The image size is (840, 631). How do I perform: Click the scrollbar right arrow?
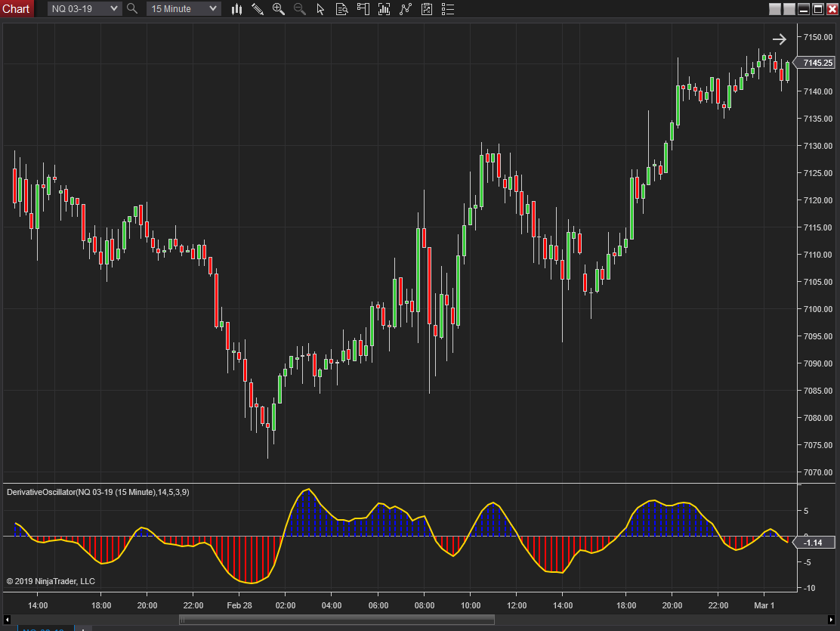coord(831,620)
